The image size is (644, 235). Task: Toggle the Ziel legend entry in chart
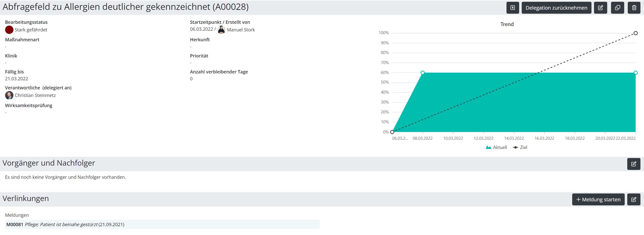click(x=520, y=147)
